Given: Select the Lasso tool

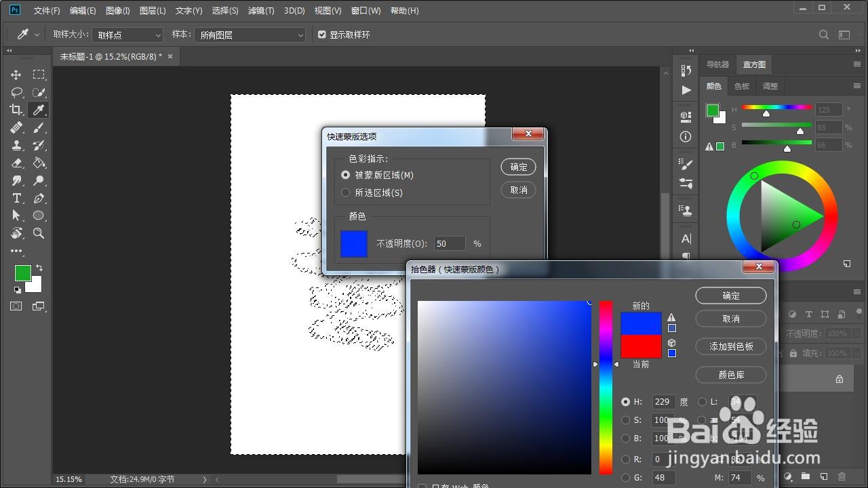Looking at the screenshot, I should (17, 92).
